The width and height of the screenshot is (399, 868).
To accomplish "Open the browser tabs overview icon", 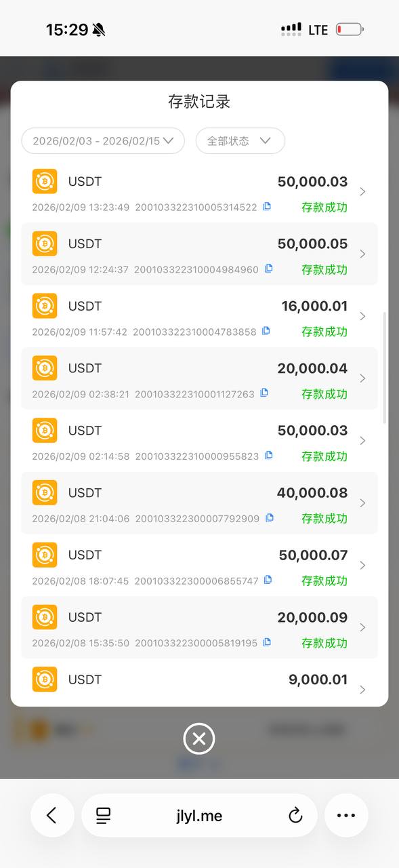I will pos(103,816).
